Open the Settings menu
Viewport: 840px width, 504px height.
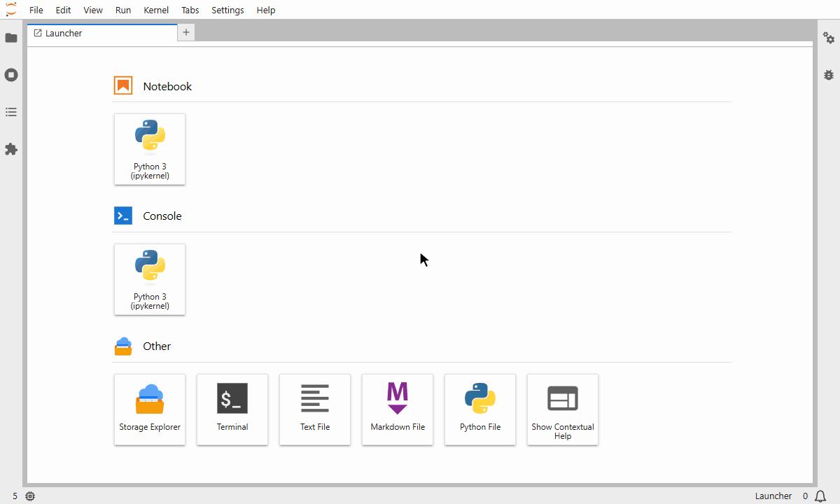pyautogui.click(x=227, y=10)
